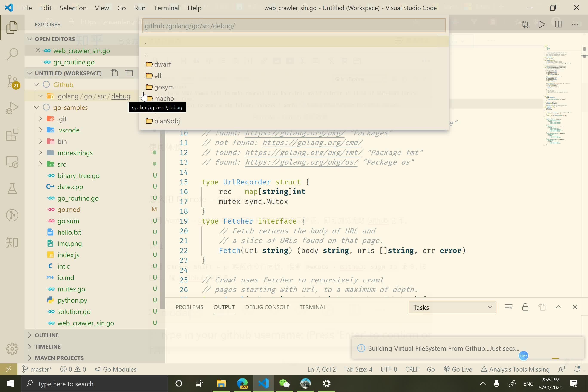Close the bottom panel
Image resolution: width=588 pixels, height=392 pixels.
tap(575, 307)
